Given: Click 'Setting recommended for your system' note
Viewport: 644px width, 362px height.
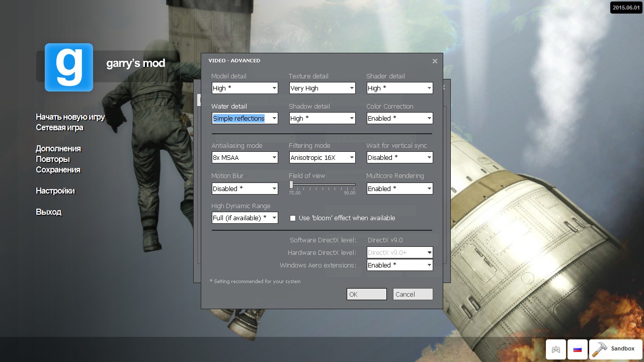Looking at the screenshot, I should pyautogui.click(x=255, y=282).
